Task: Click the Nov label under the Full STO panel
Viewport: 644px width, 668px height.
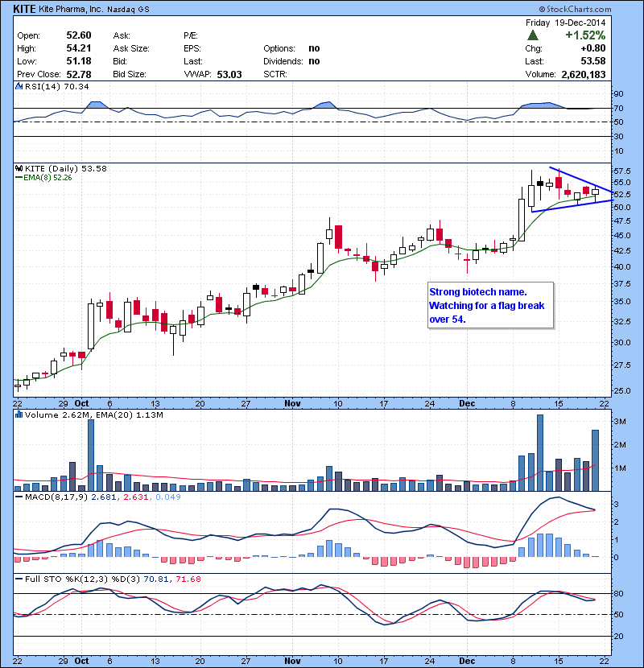Action: point(292,661)
